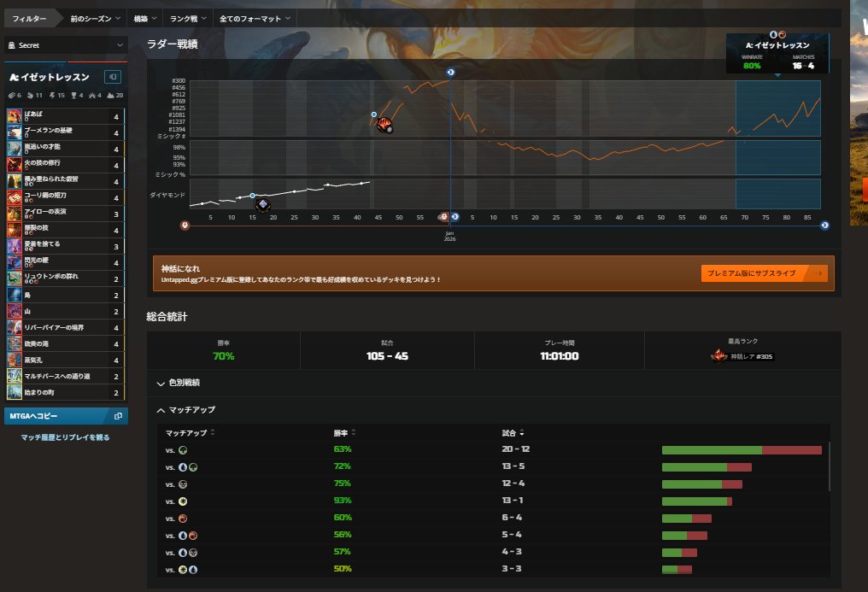Click the 積み重ねられた叡智 card row
Screen dimensions: 868x592
(x=65, y=181)
